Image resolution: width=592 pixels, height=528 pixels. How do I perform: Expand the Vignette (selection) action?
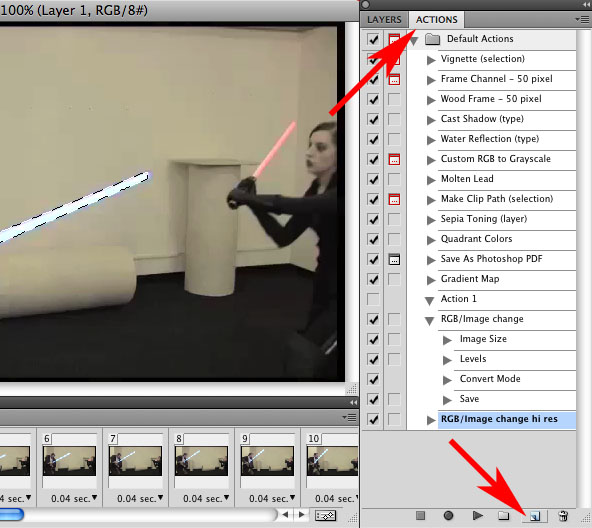(x=431, y=60)
